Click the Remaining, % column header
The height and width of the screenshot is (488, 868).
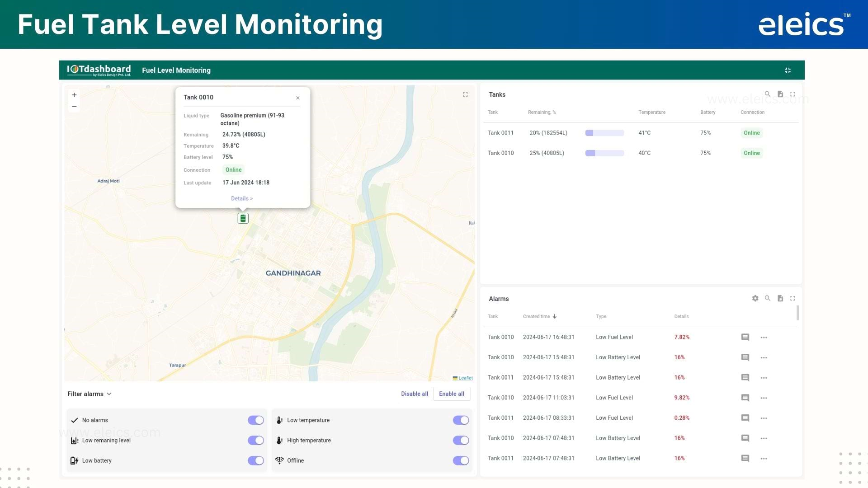(542, 113)
